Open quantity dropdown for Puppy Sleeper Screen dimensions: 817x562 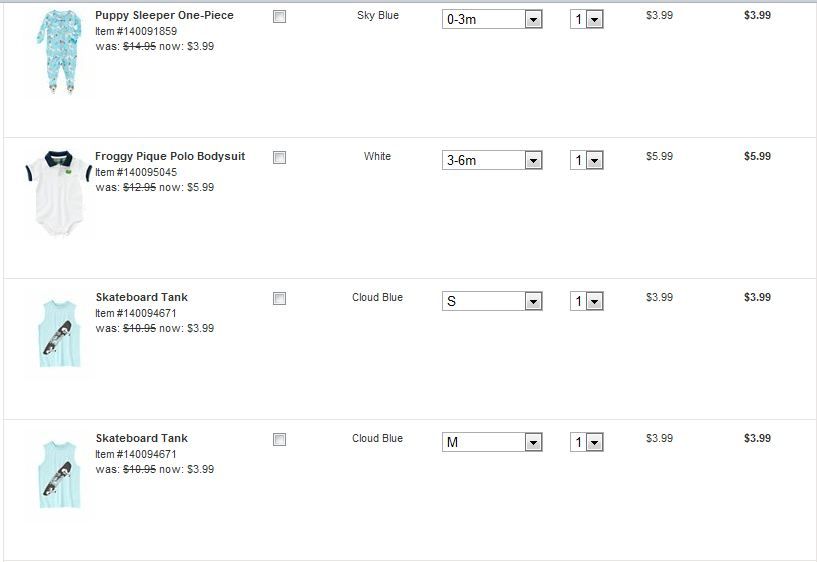(x=587, y=19)
